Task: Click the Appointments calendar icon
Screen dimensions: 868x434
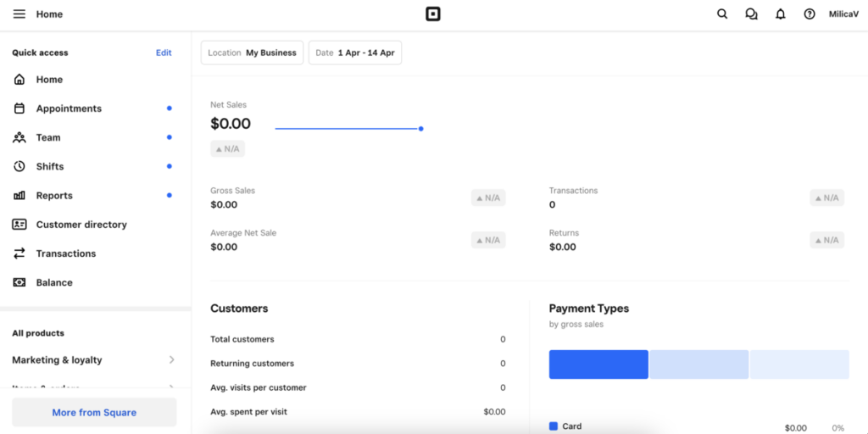Action: tap(19, 108)
